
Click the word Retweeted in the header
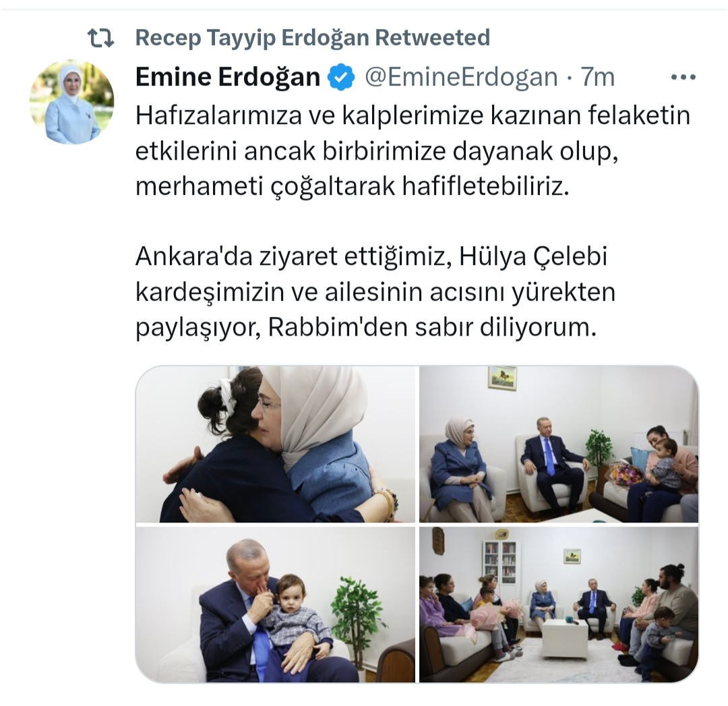(x=432, y=38)
